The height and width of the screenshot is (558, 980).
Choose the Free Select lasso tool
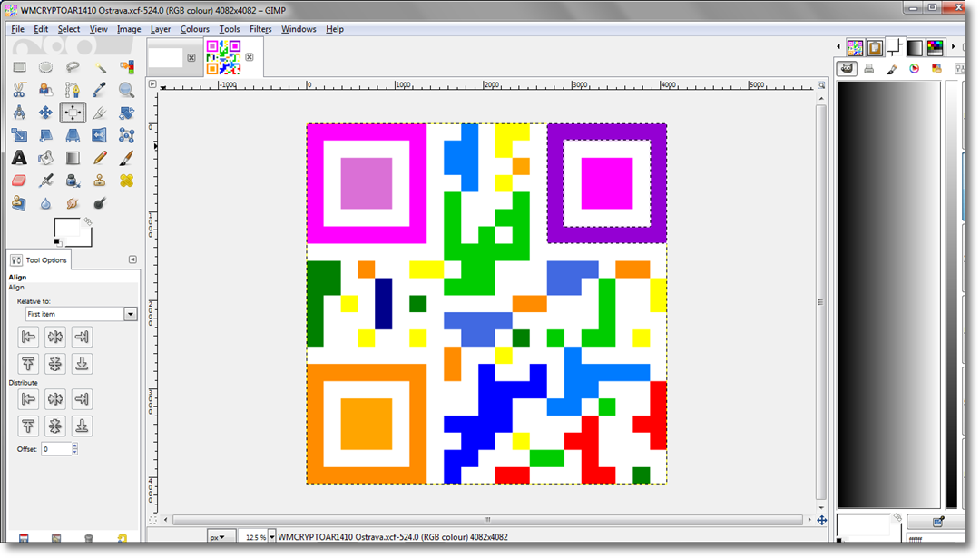73,67
